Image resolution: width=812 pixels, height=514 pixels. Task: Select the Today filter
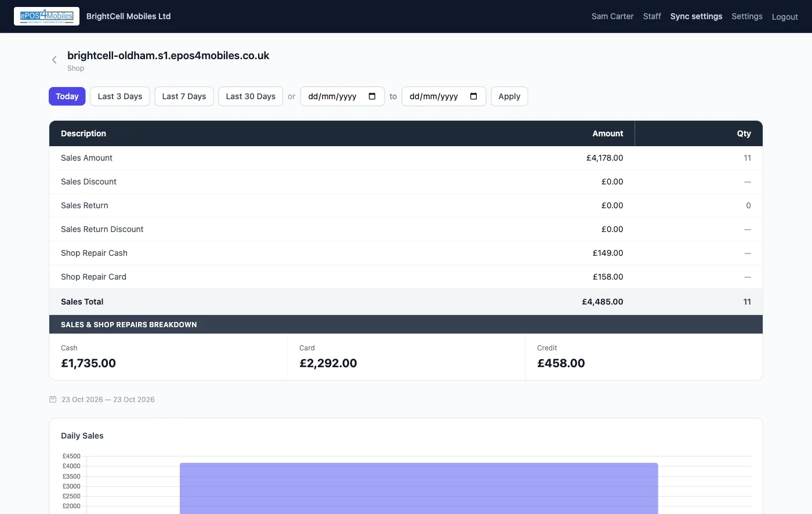67,96
